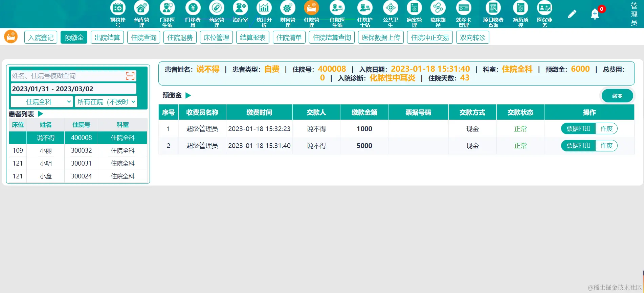This screenshot has width=644, height=293.
Task: Open the 项目收费查询 module icon
Action: click(x=493, y=8)
